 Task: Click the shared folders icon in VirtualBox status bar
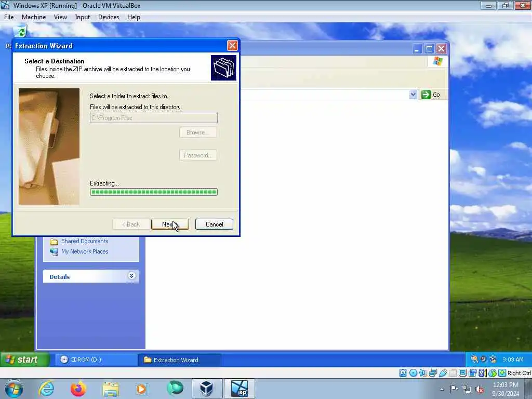tap(453, 373)
